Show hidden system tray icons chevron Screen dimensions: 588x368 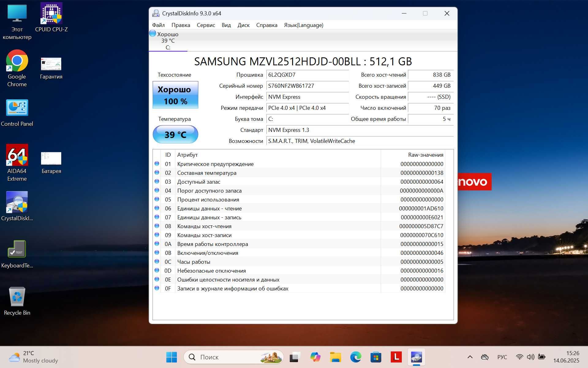[x=470, y=357]
